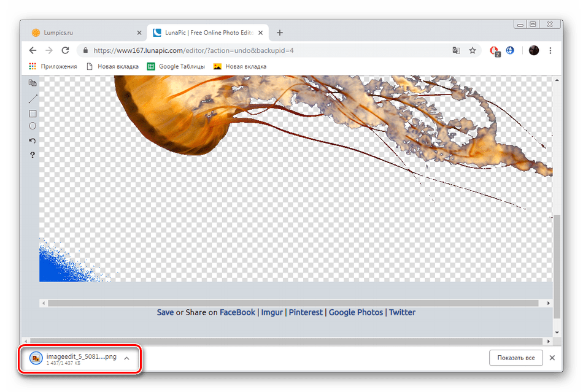Image resolution: width=583 pixels, height=392 pixels.
Task: Select the rectangle shape tool
Action: point(33,113)
